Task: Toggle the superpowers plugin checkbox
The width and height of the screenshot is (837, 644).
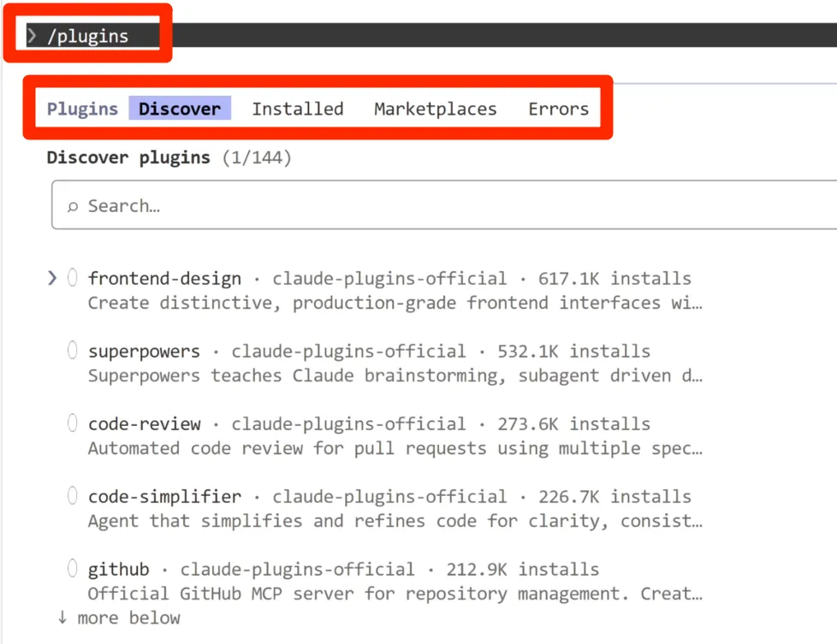Action: [72, 350]
